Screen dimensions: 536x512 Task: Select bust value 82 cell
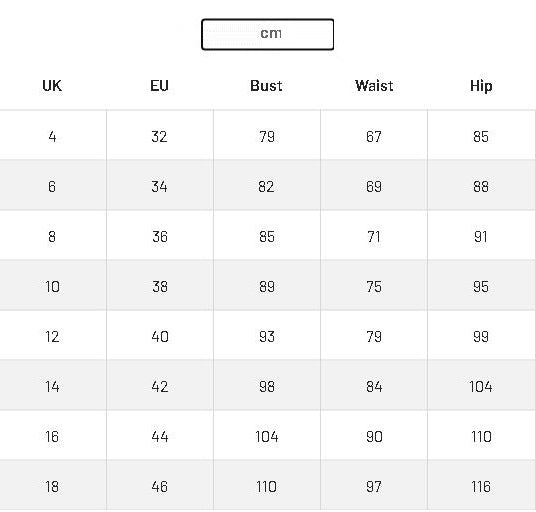click(267, 185)
